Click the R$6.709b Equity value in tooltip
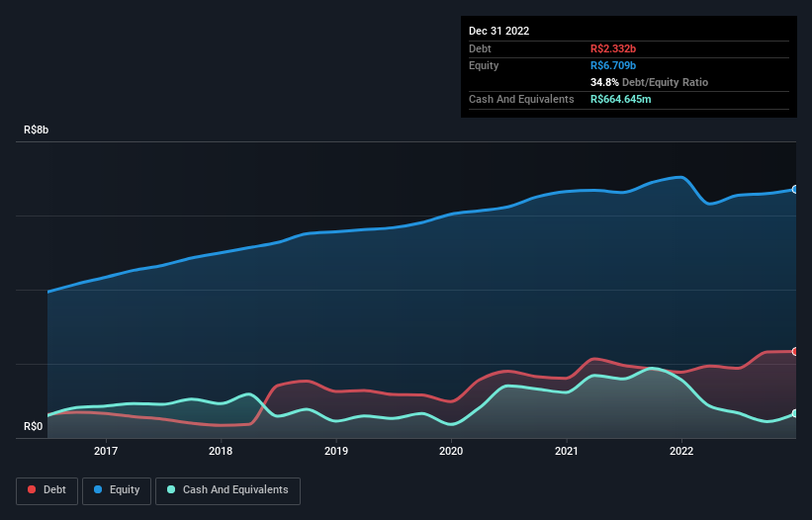 [x=613, y=65]
